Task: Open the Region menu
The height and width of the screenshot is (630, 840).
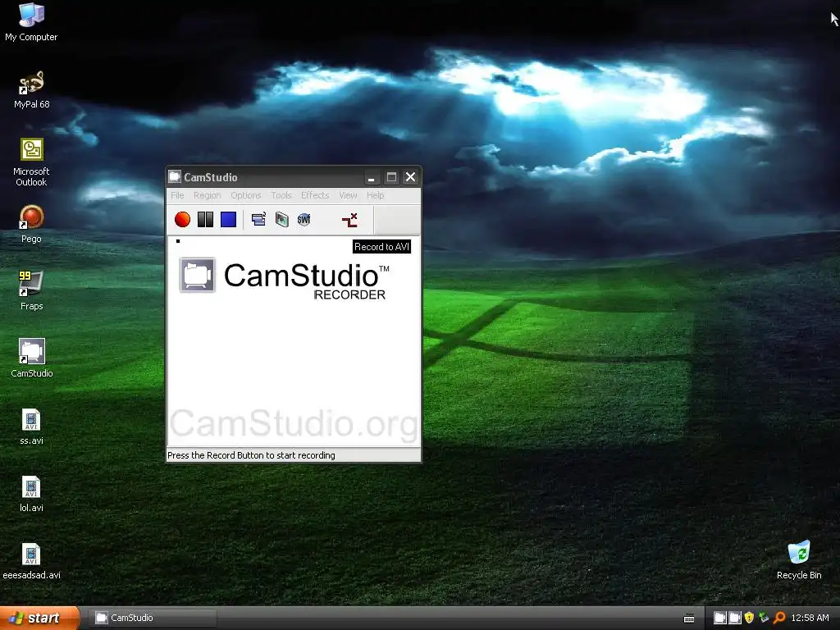Action: pyautogui.click(x=208, y=195)
